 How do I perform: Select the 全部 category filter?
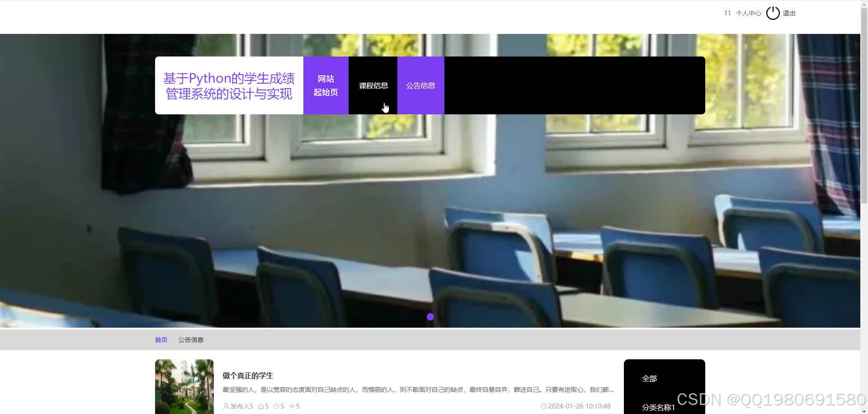[x=650, y=379]
